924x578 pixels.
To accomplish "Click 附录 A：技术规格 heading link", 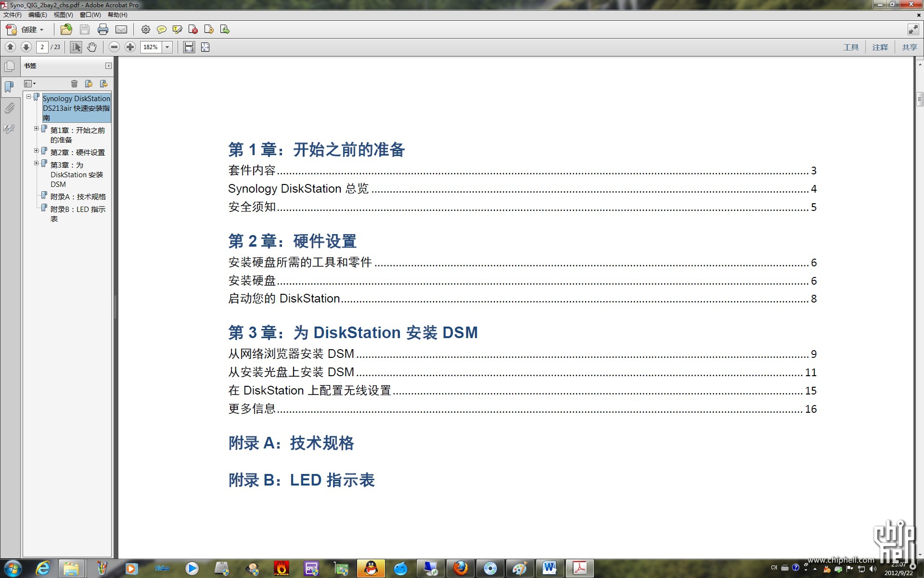I will click(291, 443).
